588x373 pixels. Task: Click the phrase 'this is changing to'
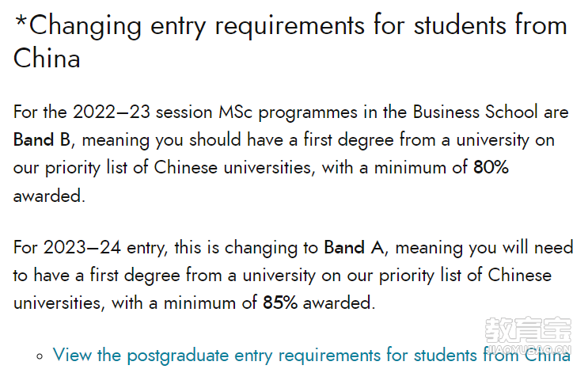click(x=246, y=249)
